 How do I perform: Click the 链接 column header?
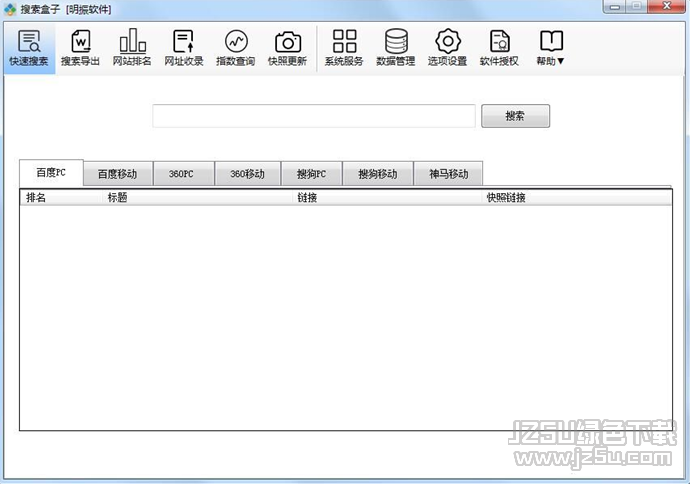click(x=387, y=198)
